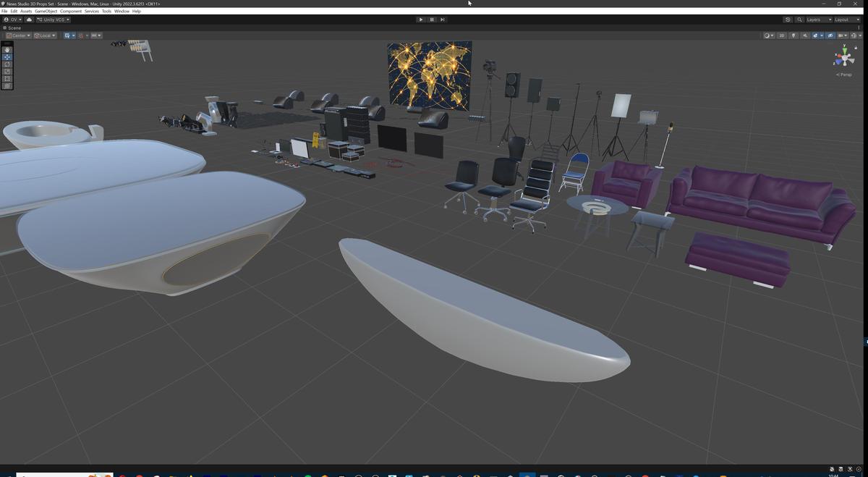Toggle grid visibility button

point(67,35)
